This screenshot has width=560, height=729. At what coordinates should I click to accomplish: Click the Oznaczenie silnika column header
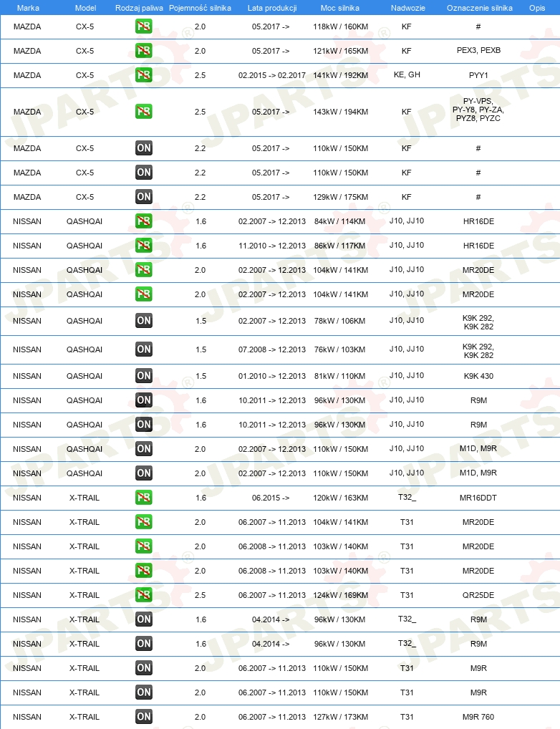click(x=480, y=8)
